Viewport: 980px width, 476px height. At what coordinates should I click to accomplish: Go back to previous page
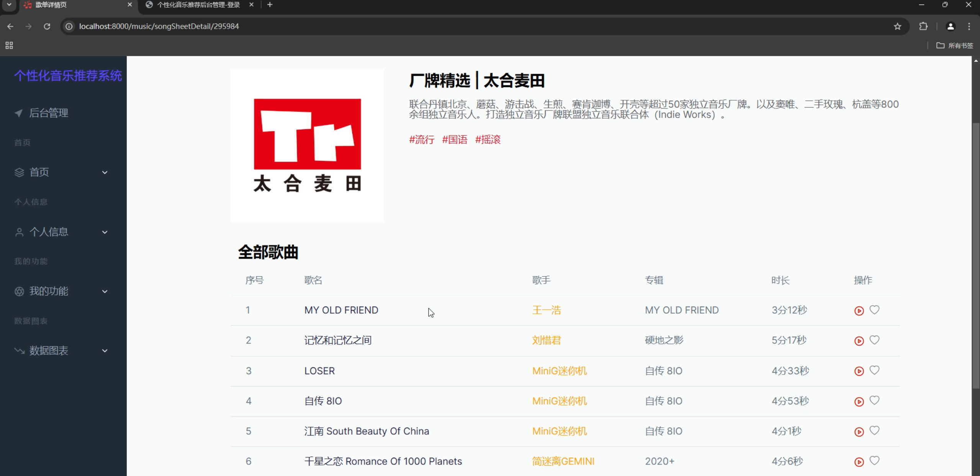[10, 26]
